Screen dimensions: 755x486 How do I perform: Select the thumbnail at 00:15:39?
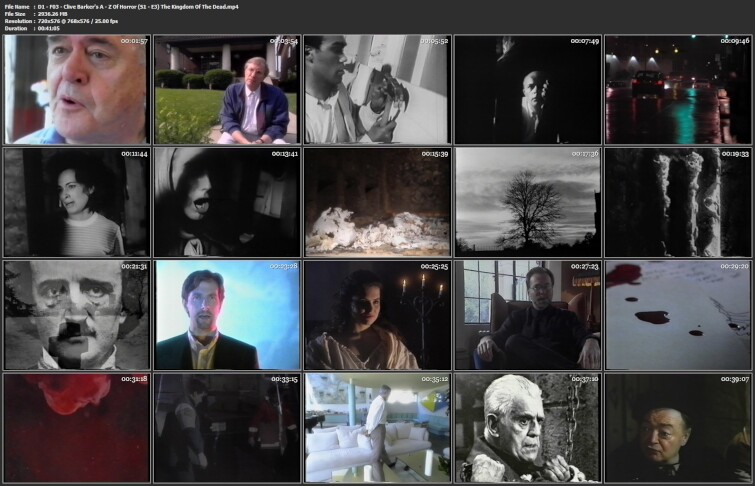pos(378,202)
